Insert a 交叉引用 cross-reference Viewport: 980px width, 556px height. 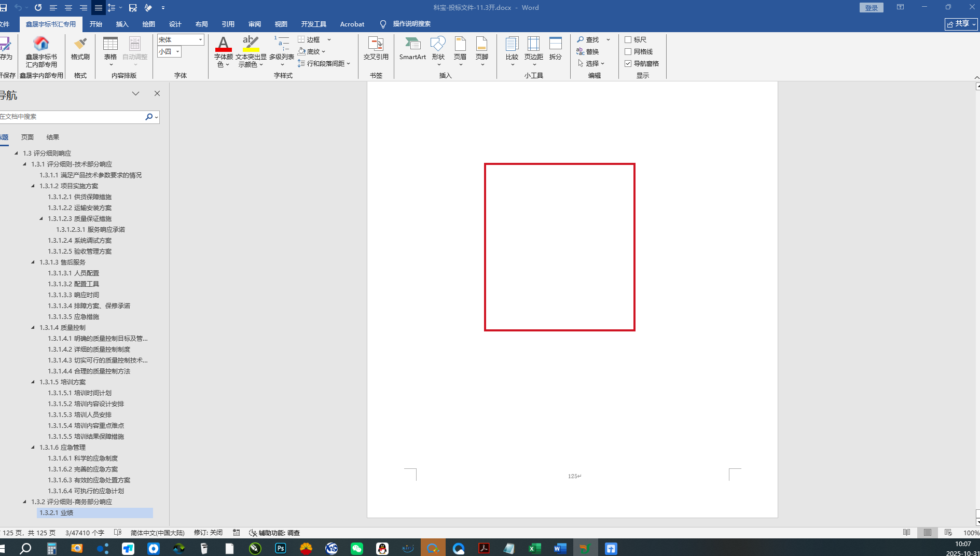[376, 48]
